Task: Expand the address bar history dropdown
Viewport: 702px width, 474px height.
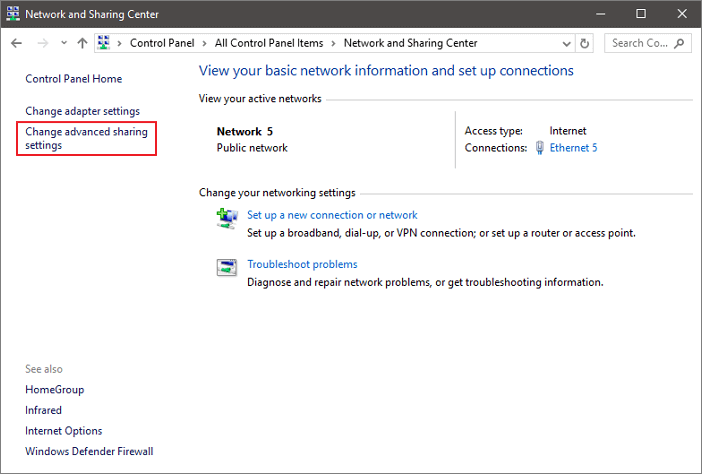Action: click(568, 43)
